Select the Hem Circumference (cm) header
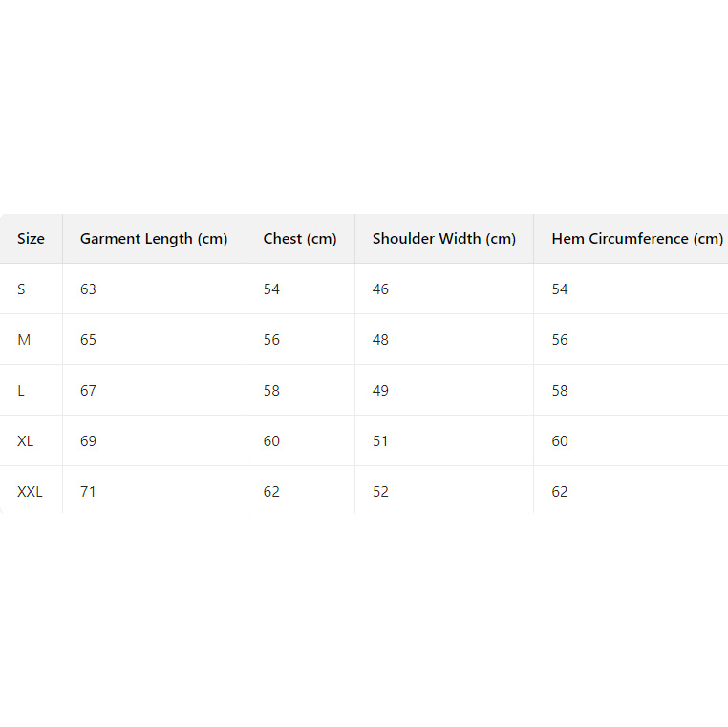Viewport: 728px width, 727px height. click(x=637, y=239)
